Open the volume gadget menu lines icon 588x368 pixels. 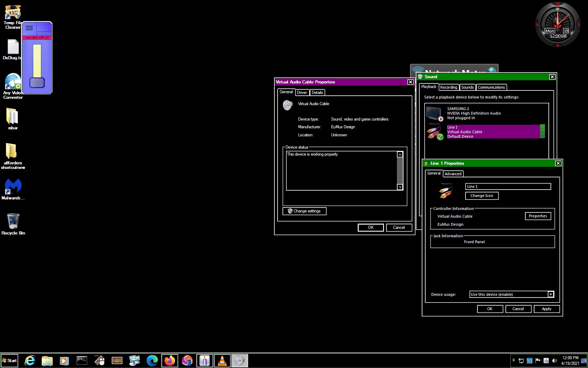pos(29,28)
